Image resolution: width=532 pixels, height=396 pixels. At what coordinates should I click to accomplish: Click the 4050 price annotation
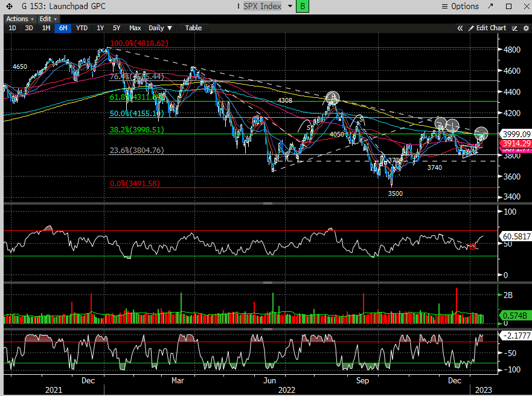337,134
